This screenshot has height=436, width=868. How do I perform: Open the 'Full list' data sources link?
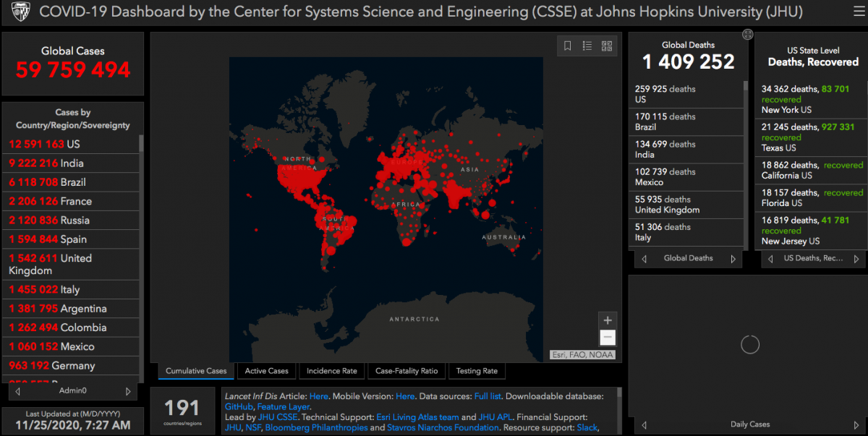coord(488,396)
